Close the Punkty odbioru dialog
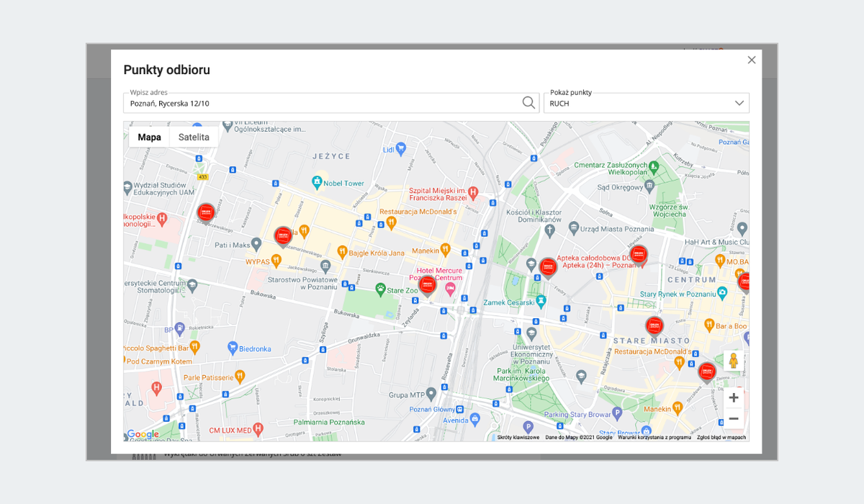 click(x=752, y=60)
